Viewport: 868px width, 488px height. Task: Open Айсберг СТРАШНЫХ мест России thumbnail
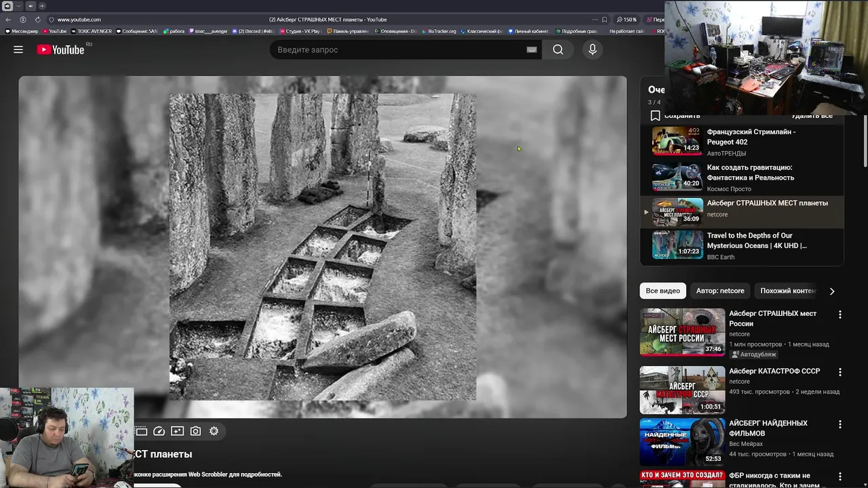pyautogui.click(x=682, y=332)
